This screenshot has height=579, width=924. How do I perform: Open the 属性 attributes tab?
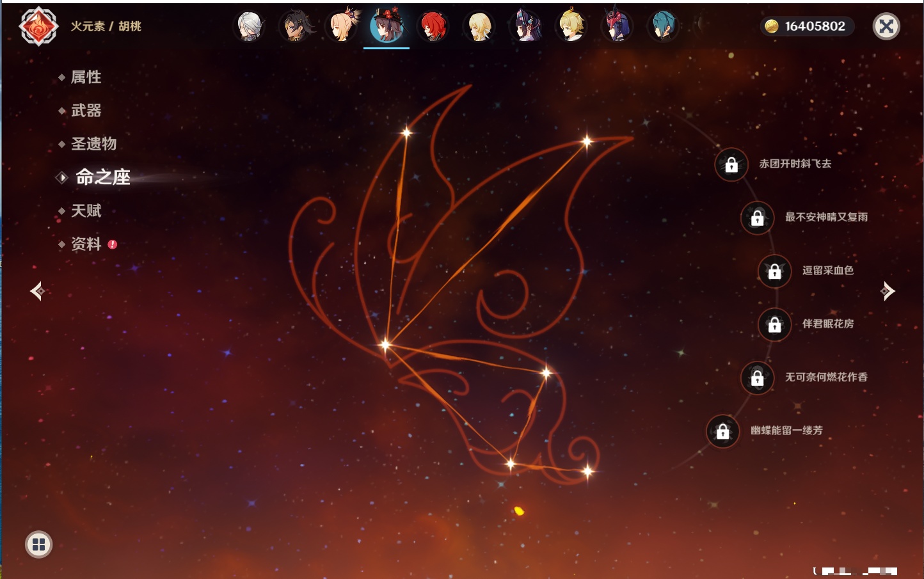pyautogui.click(x=86, y=77)
